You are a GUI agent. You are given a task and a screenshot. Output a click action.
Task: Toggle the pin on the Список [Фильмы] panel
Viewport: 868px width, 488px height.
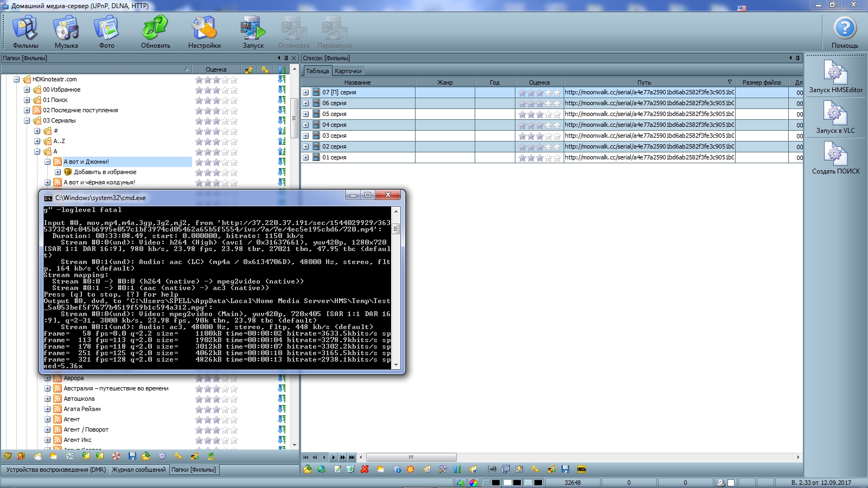(x=797, y=58)
